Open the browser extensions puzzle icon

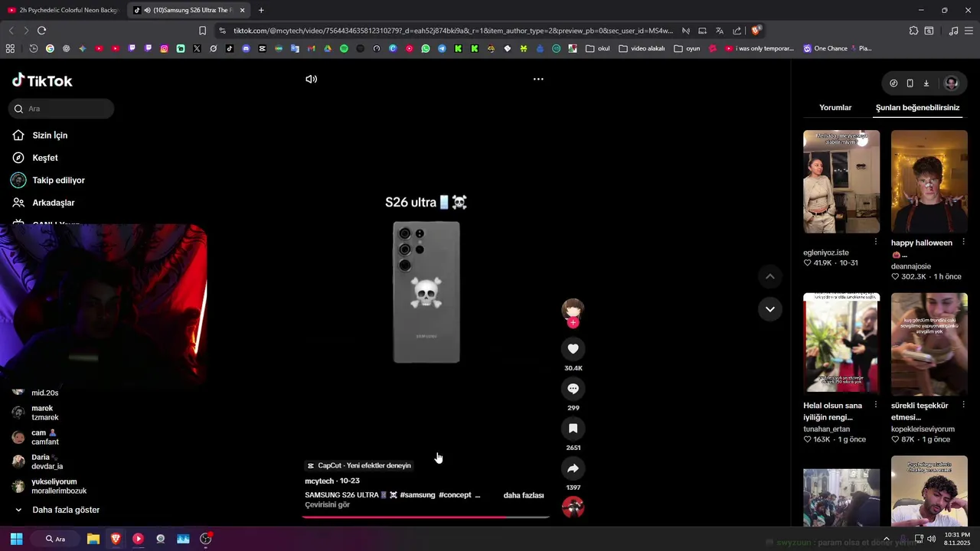(x=913, y=31)
